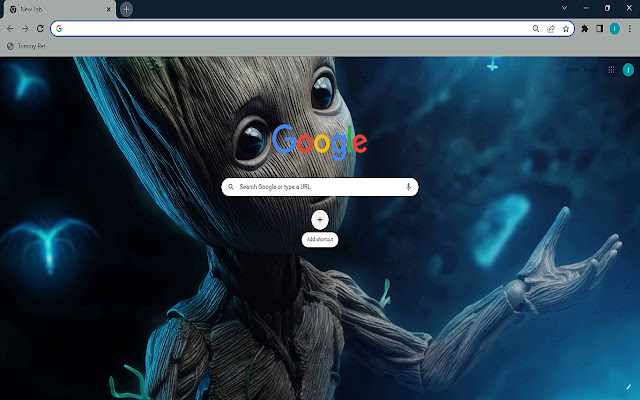Open the Extensions puzzle icon

click(x=585, y=29)
